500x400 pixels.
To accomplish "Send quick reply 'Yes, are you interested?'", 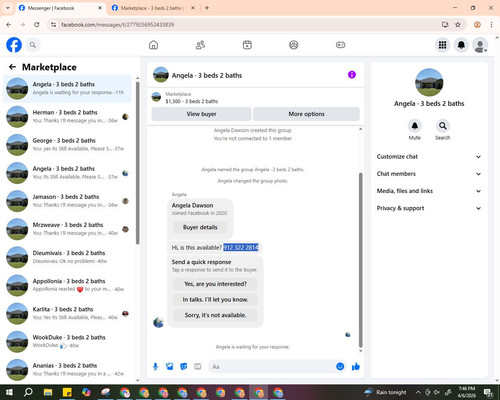I will (215, 284).
